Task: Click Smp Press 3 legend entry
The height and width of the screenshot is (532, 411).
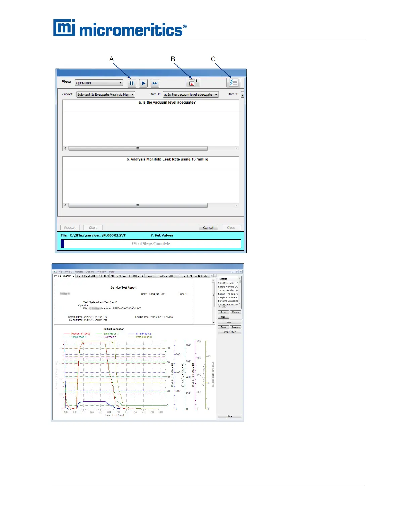Action: [75, 337]
